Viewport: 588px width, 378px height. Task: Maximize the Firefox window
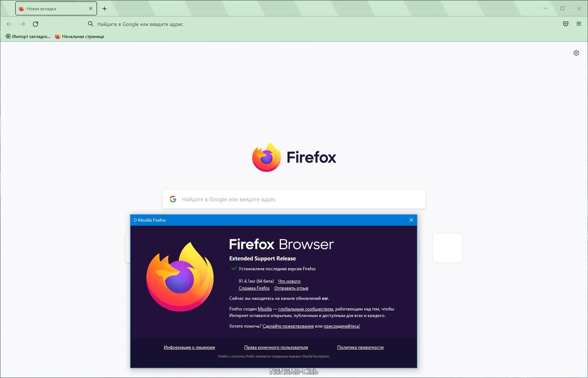point(562,8)
